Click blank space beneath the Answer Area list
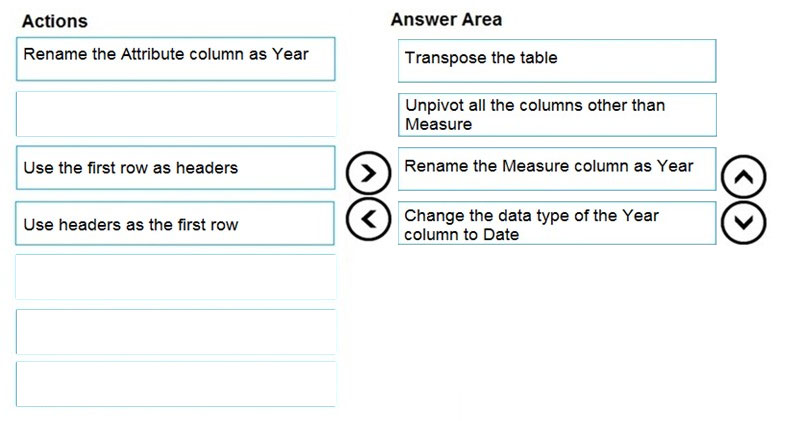The width and height of the screenshot is (787, 421). [556, 320]
